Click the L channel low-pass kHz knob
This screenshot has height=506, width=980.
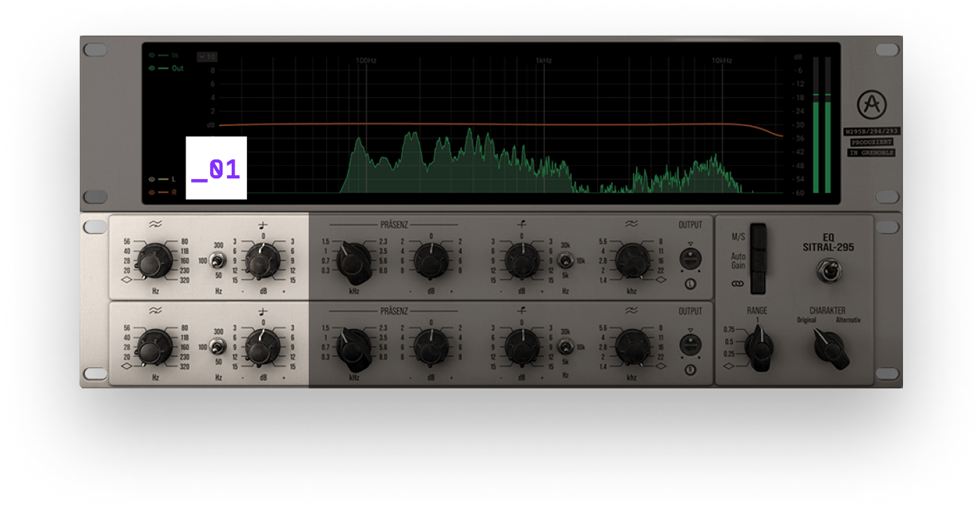(x=631, y=261)
